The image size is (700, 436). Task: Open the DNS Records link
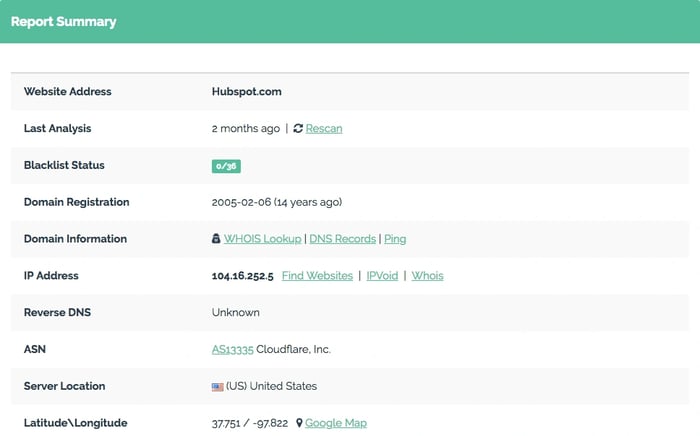pos(342,239)
